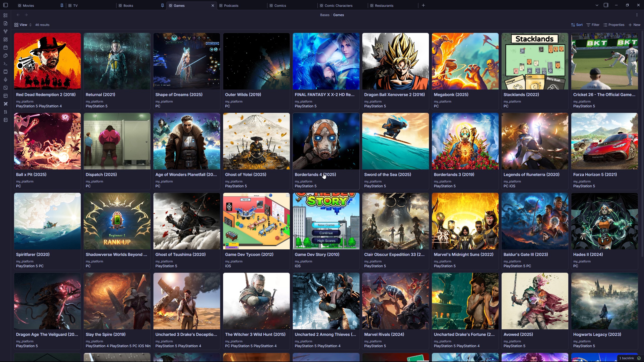Screen dimensions: 644x362
Task: Open the terminal icon in the sidebar
Action: (6, 63)
